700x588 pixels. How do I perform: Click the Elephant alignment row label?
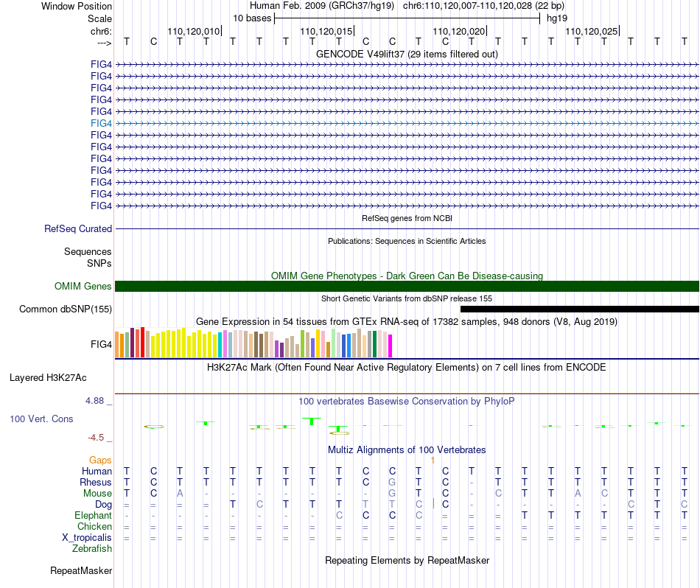(93, 515)
